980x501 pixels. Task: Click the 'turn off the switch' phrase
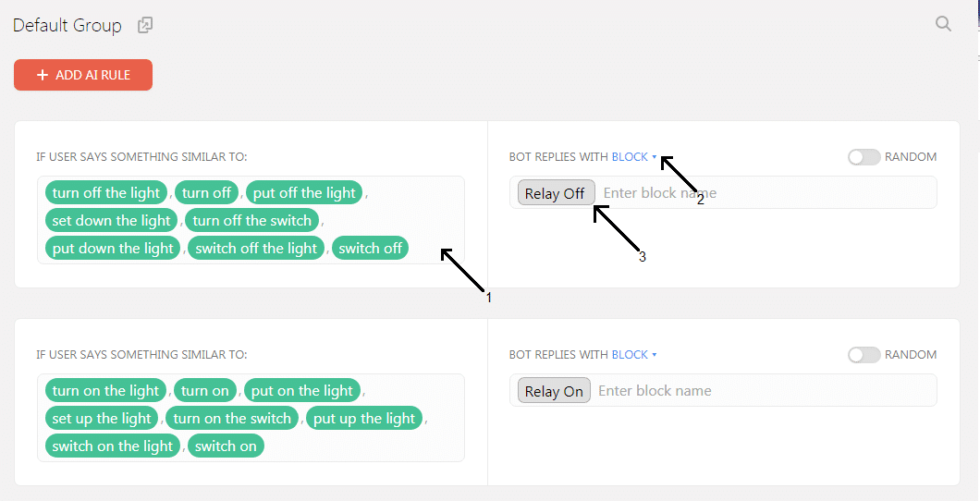click(252, 221)
